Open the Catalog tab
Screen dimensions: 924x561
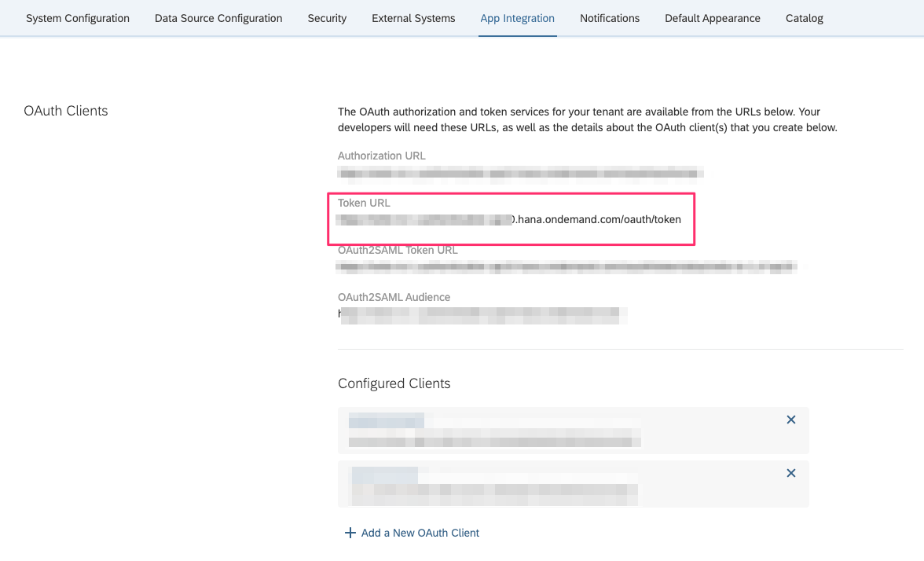point(804,18)
